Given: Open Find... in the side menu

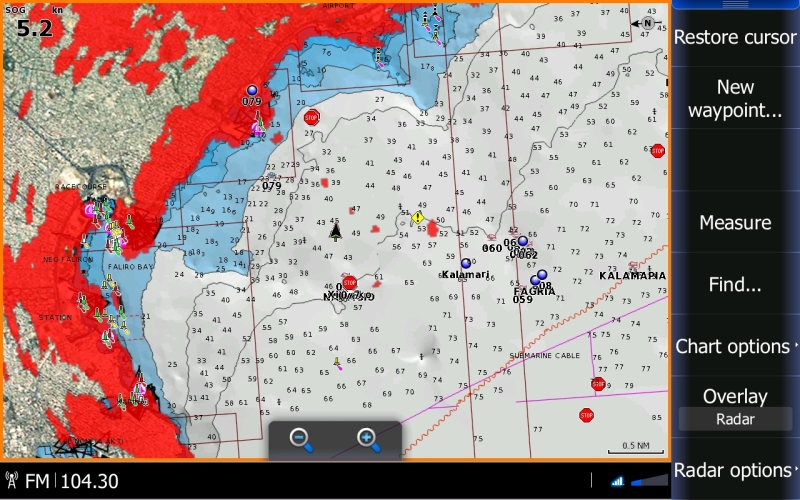Looking at the screenshot, I should [x=735, y=284].
